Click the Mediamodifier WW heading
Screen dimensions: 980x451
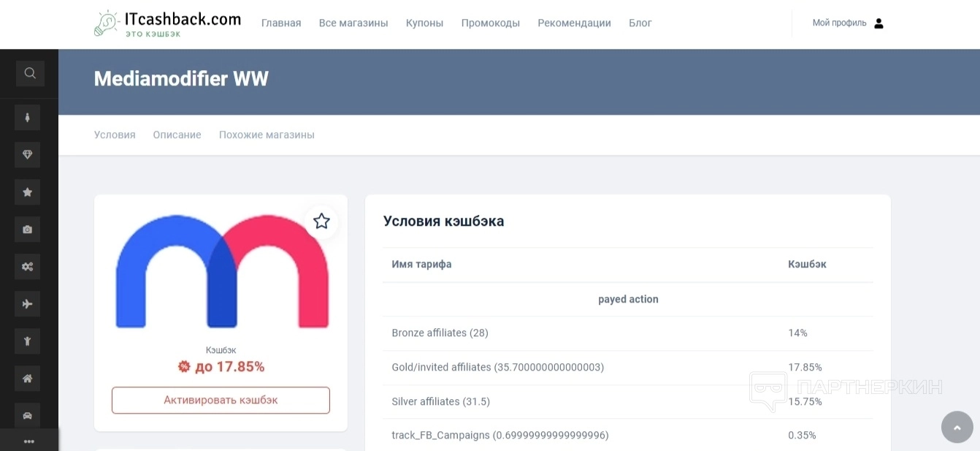tap(181, 79)
